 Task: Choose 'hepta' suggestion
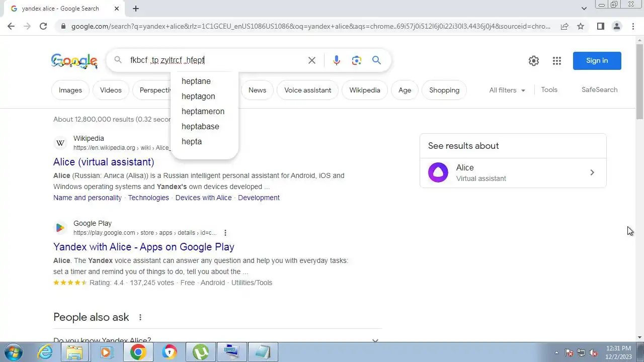(x=192, y=141)
